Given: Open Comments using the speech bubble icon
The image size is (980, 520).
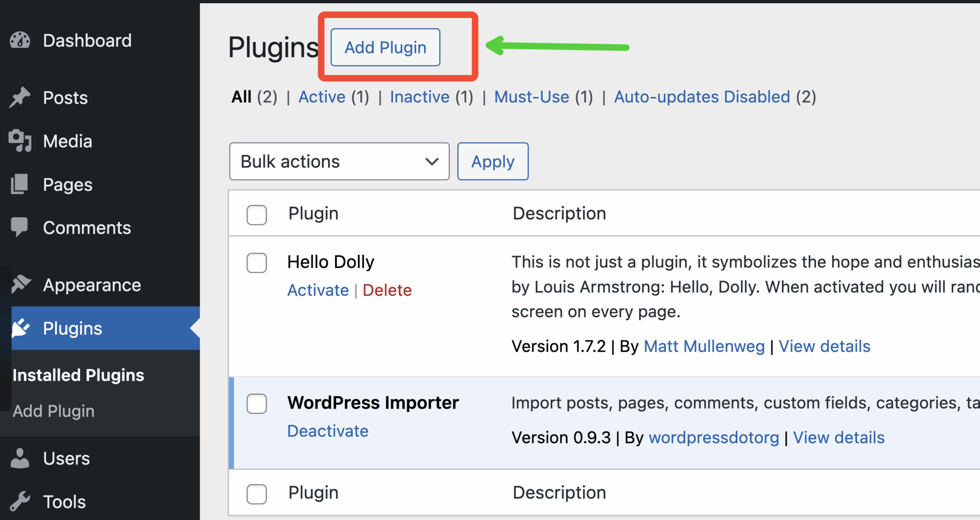Looking at the screenshot, I should click(20, 227).
